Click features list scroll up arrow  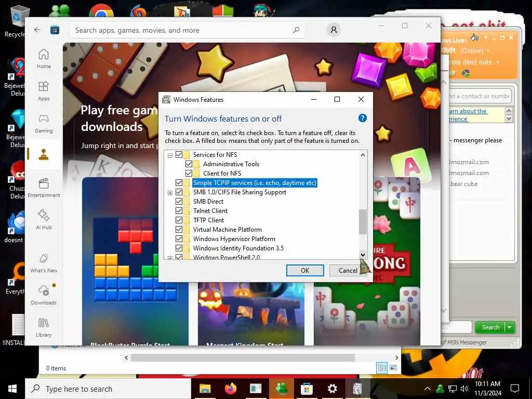coord(363,155)
